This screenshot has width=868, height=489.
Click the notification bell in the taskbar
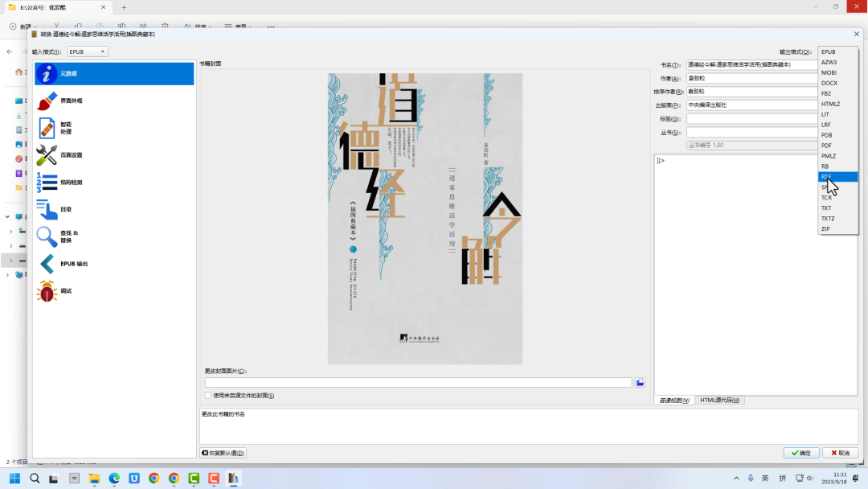pyautogui.click(x=856, y=478)
